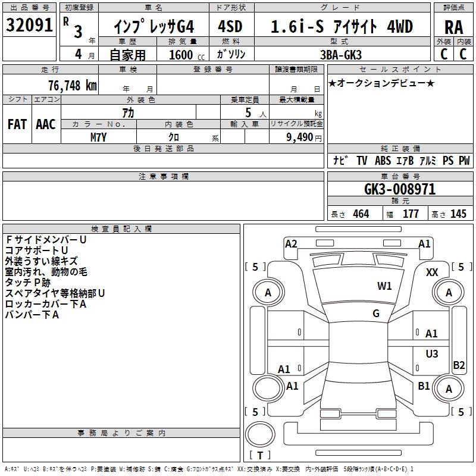Select the exterior color アカ
Image resolution: width=476 pixels, height=476 pixels.
click(128, 113)
